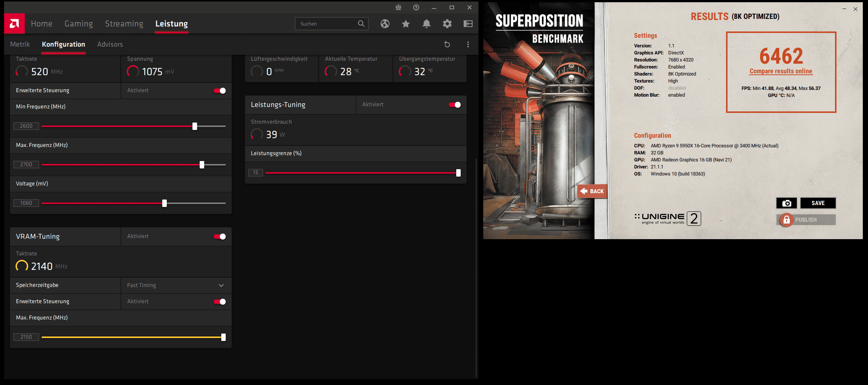Click the 39 W Stromverbrauch reading
Viewport: 868px width, 385px height.
(x=276, y=134)
